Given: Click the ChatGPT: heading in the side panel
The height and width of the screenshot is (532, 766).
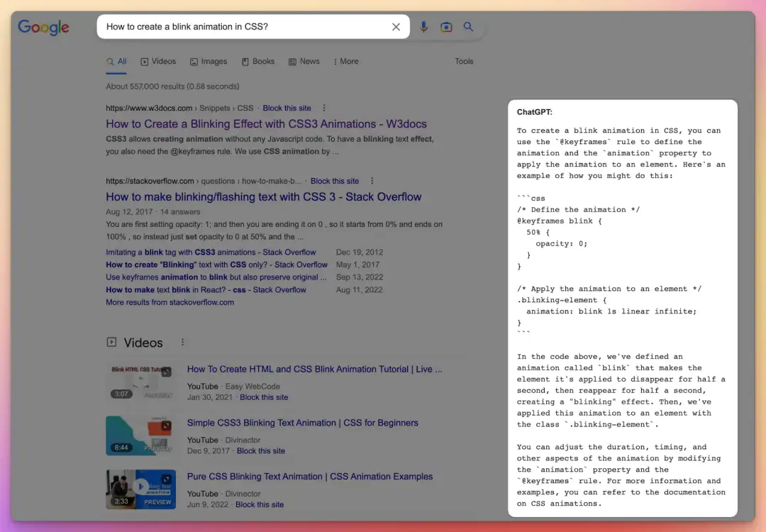Looking at the screenshot, I should (x=535, y=112).
